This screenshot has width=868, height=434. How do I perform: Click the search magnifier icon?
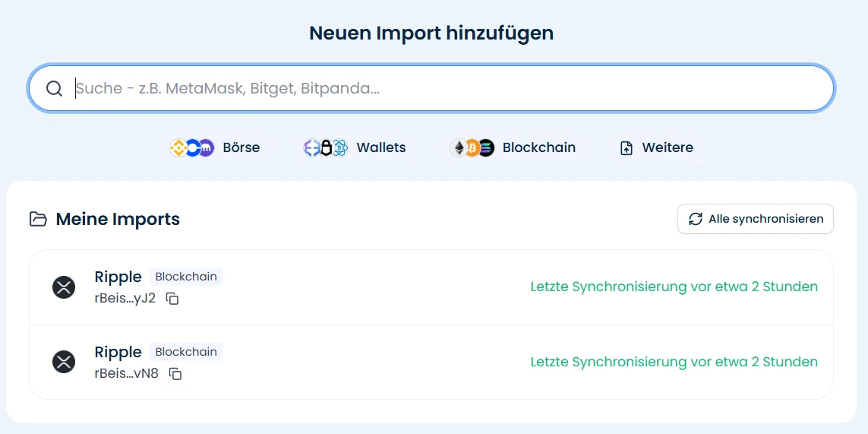54,89
